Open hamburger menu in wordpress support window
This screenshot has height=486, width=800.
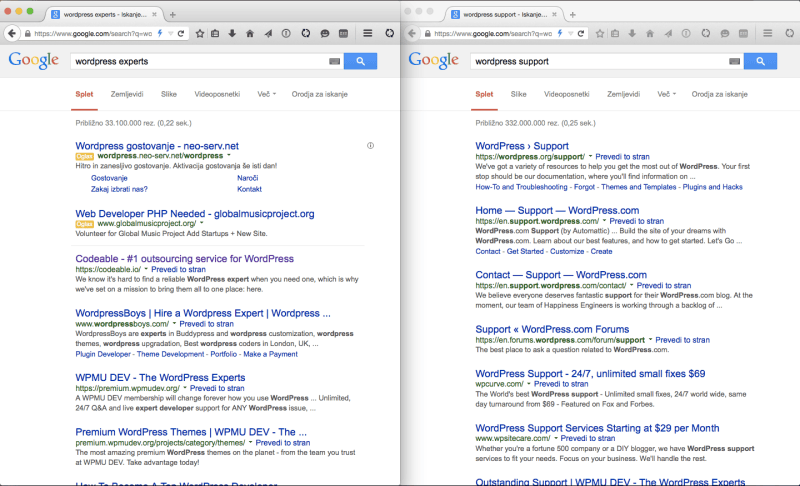pos(767,33)
